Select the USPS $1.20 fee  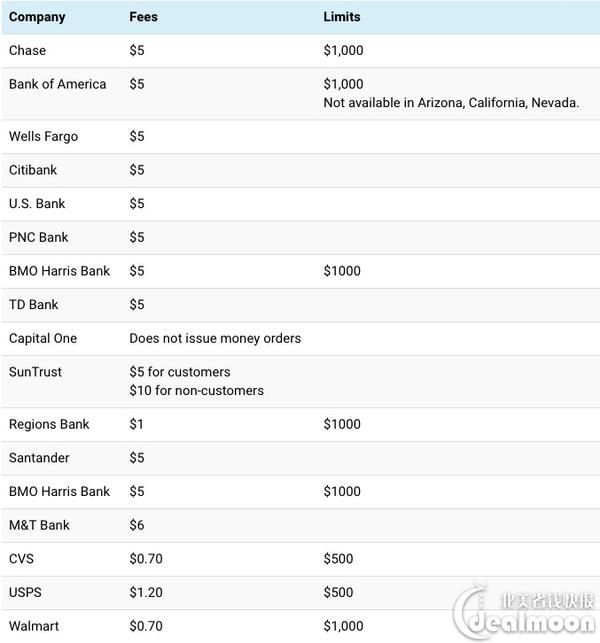146,592
